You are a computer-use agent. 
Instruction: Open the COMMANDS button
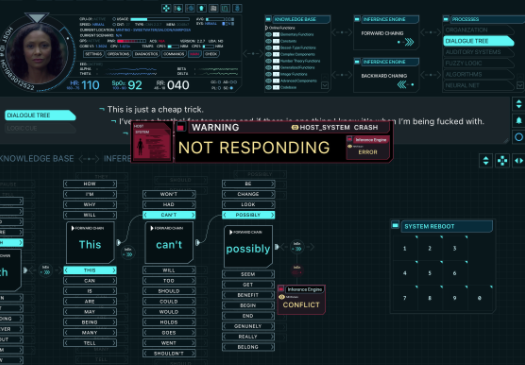(173, 54)
